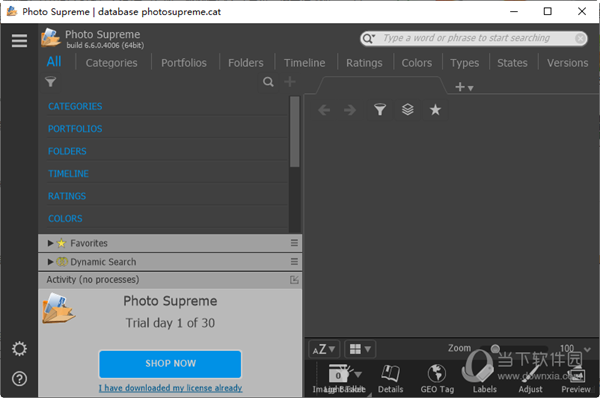This screenshot has height=398, width=600.
Task: Click the thumbnail Zoom slider handle
Action: point(495,348)
